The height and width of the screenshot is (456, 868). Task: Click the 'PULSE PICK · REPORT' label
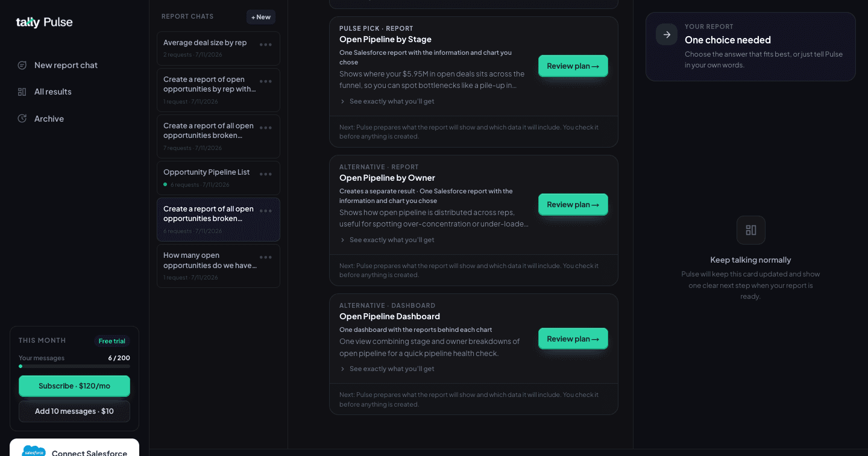pyautogui.click(x=376, y=28)
